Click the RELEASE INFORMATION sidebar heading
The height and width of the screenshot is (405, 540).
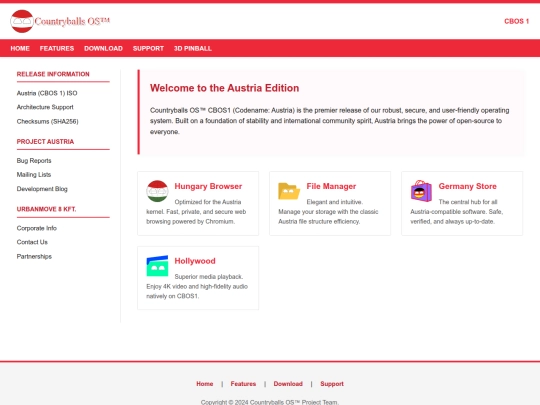coord(53,74)
